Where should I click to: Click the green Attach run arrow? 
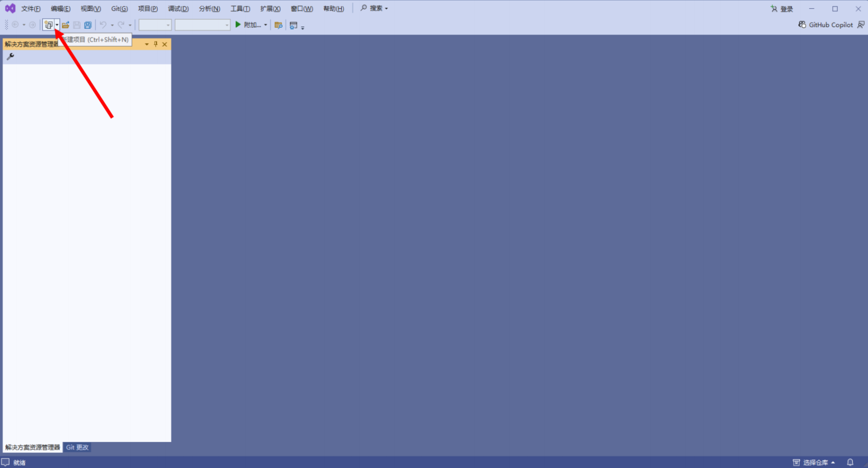point(238,25)
